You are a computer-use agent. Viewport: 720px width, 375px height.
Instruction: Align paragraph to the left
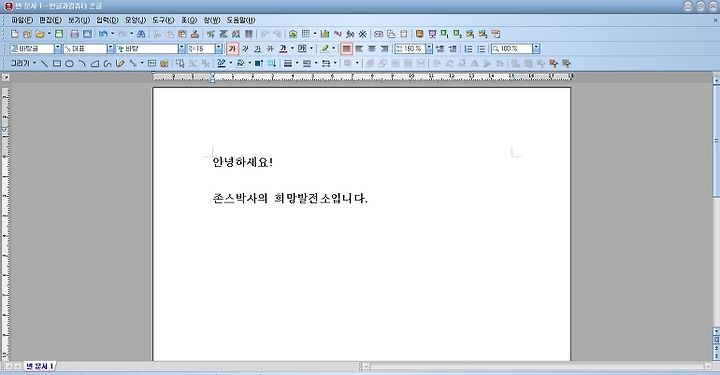coord(359,49)
